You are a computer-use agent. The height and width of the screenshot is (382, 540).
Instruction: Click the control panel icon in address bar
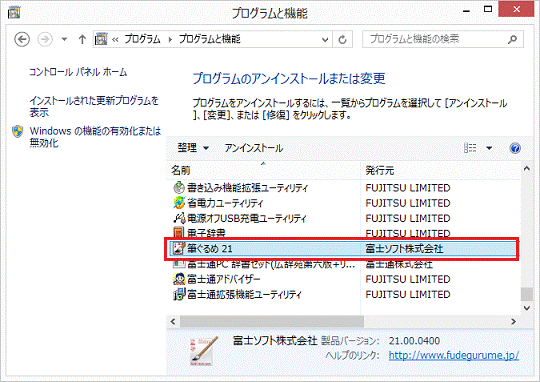[101, 39]
